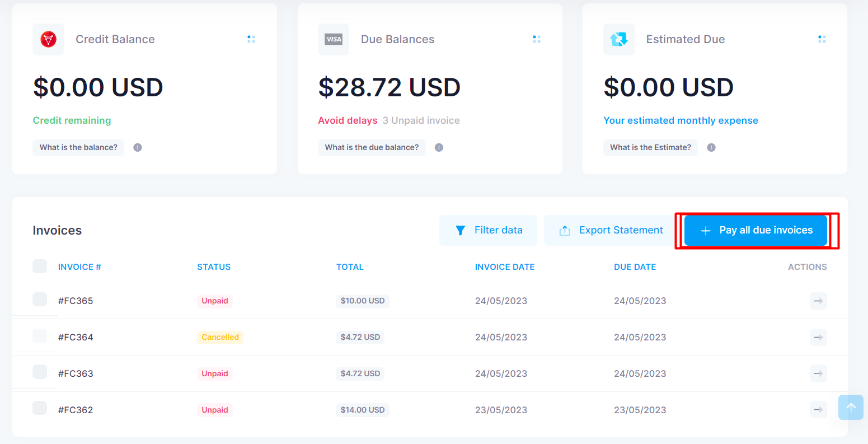Open invoice #FC363 using its arrow action
The height and width of the screenshot is (444, 868).
818,373
